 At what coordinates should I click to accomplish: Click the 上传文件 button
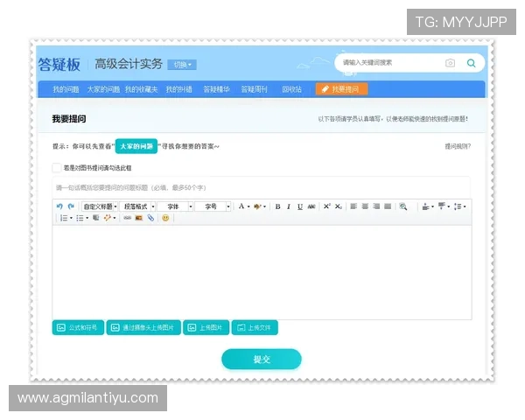point(255,327)
